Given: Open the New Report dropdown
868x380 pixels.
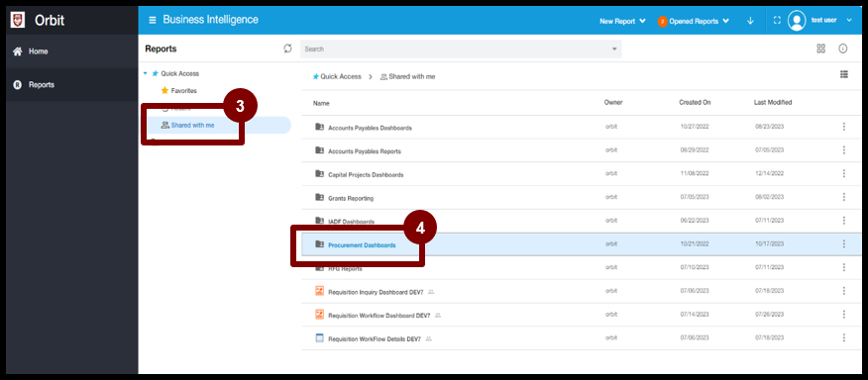Looking at the screenshot, I should point(623,21).
